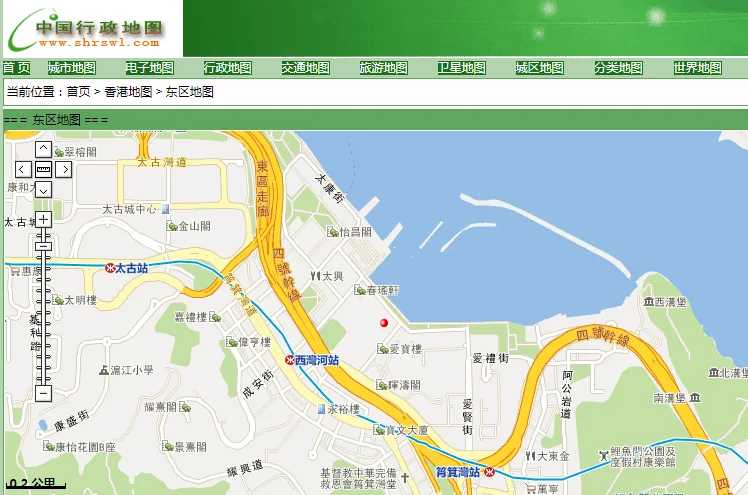The image size is (748, 495).
Task: Zoom out using minus button
Action: point(43,393)
